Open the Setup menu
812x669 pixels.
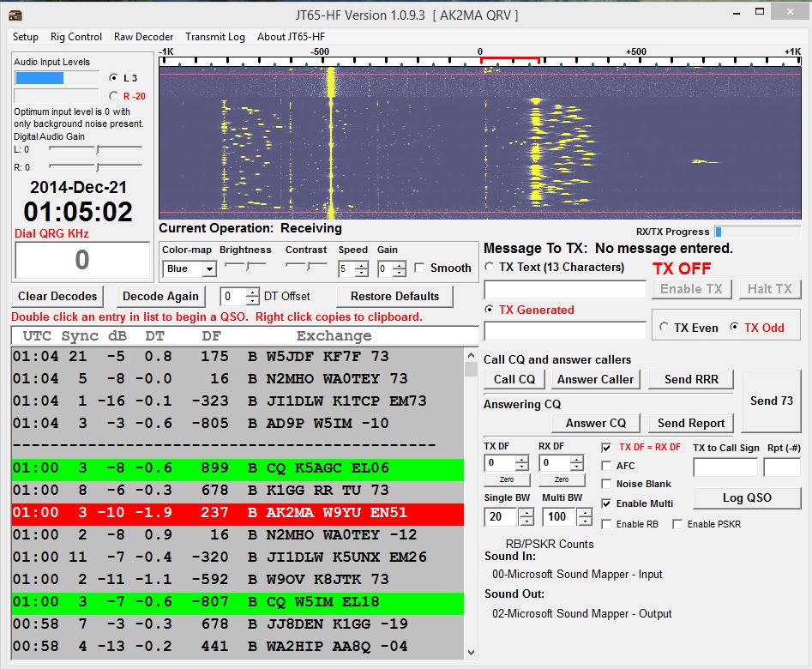[26, 37]
